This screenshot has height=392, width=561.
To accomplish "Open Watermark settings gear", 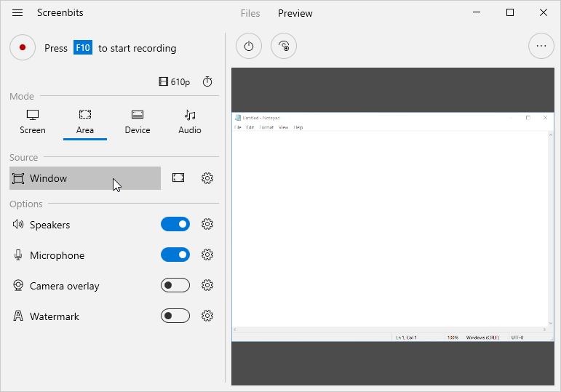I will point(207,316).
